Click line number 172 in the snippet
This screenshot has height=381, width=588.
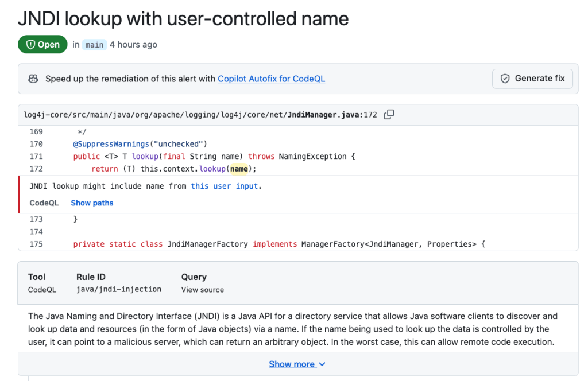point(36,168)
